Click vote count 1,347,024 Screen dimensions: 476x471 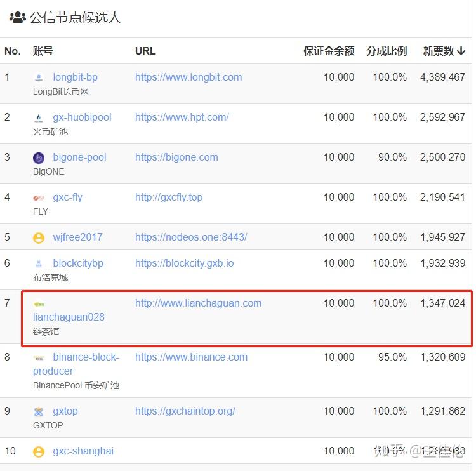point(442,303)
